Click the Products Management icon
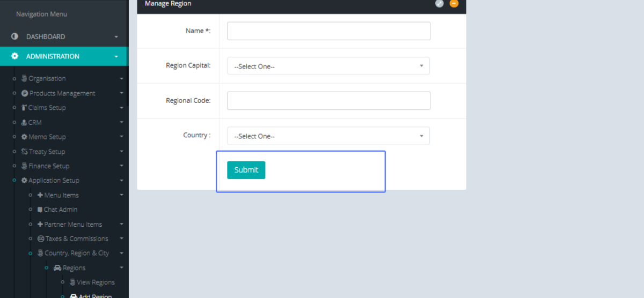Image resolution: width=644 pixels, height=298 pixels. [x=25, y=93]
